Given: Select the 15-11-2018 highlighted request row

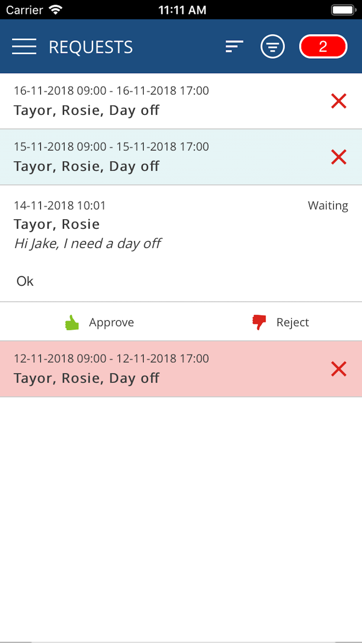Looking at the screenshot, I should [145, 157].
